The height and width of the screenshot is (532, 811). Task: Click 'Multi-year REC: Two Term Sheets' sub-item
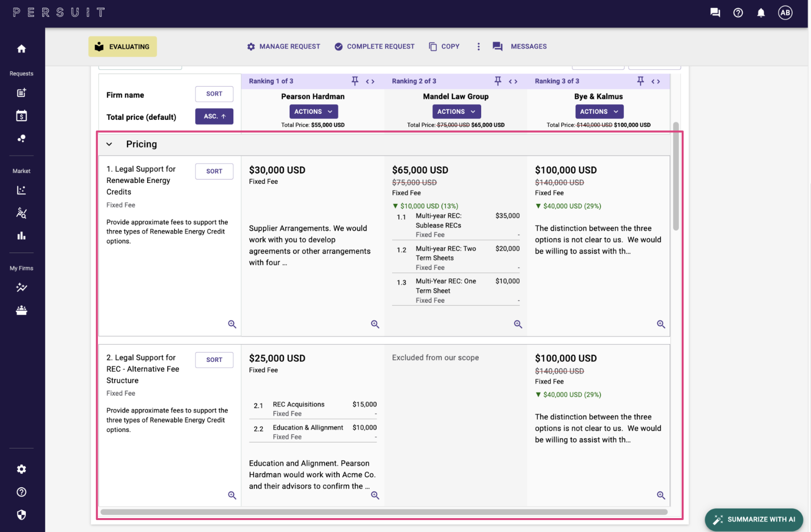click(x=456, y=258)
